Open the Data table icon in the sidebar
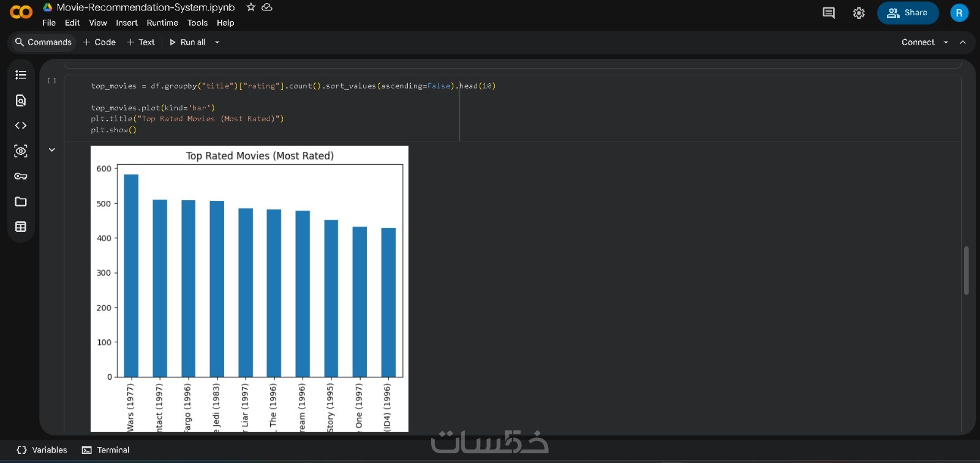Image resolution: width=980 pixels, height=463 pixels. pos(21,227)
